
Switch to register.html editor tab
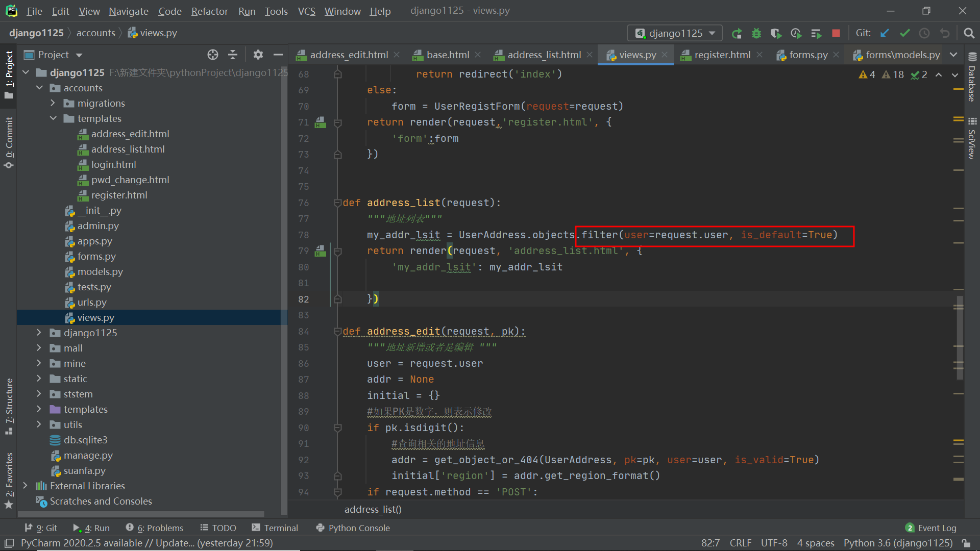click(722, 55)
